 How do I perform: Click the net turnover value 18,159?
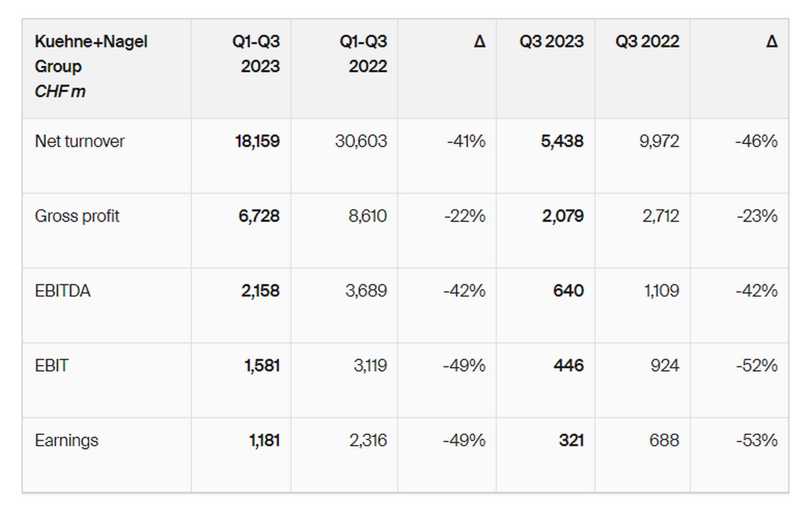[x=256, y=142]
